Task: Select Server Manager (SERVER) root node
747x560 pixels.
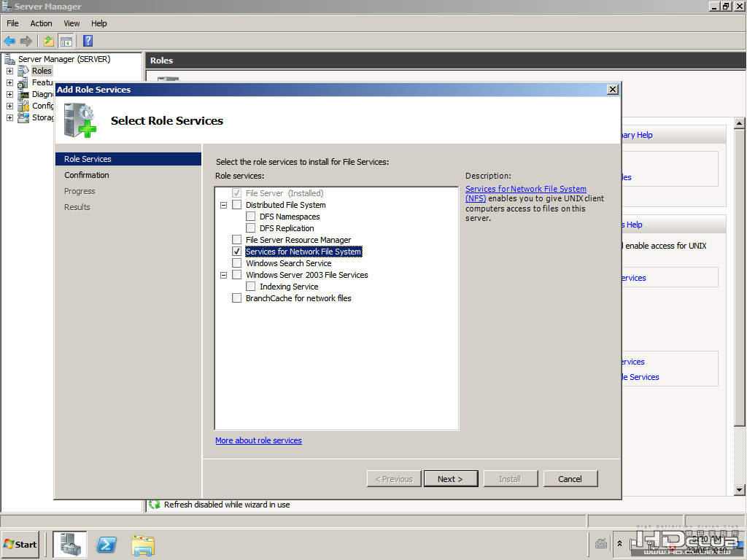Action: tap(64, 59)
